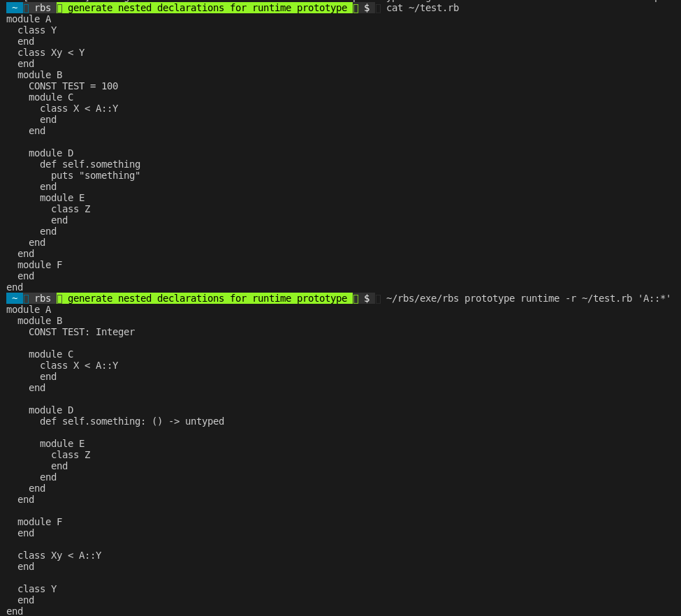Click the green git branch label in first prompt
The height and width of the screenshot is (616, 681).
pyautogui.click(x=207, y=8)
